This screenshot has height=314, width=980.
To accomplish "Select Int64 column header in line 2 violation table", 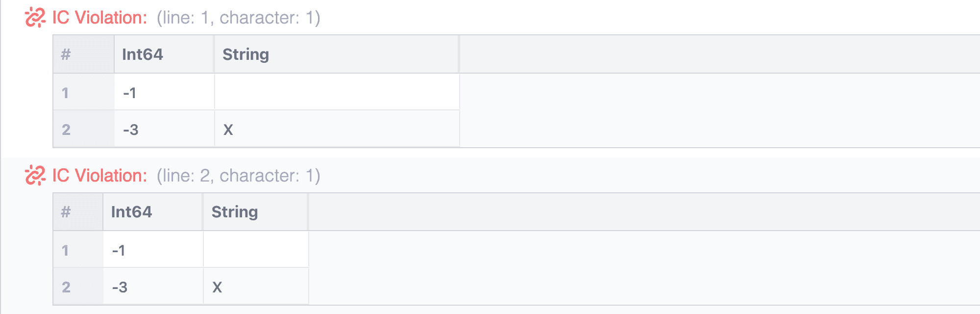I will (131, 212).
